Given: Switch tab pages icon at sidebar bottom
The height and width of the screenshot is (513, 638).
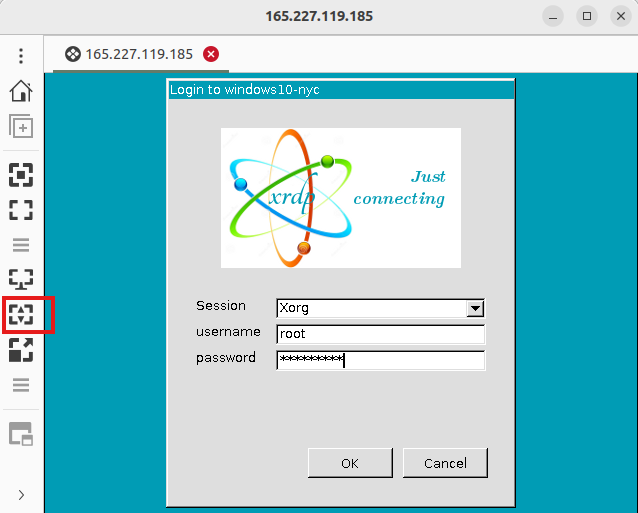Looking at the screenshot, I should point(21,434).
